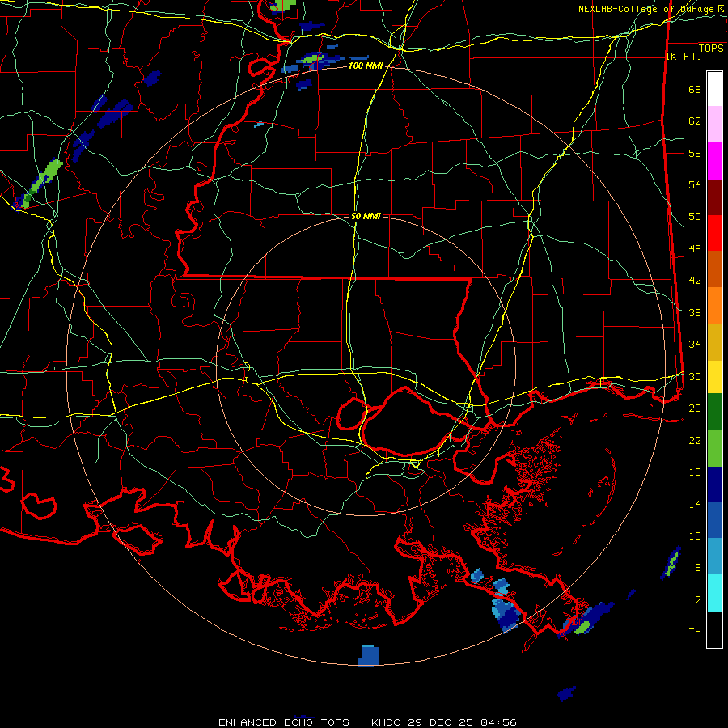Click the "ENHANCED ECHO TOPS" product title

click(284, 722)
